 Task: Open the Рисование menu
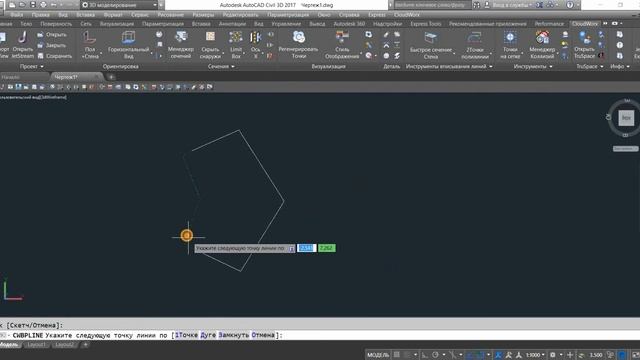click(x=170, y=15)
